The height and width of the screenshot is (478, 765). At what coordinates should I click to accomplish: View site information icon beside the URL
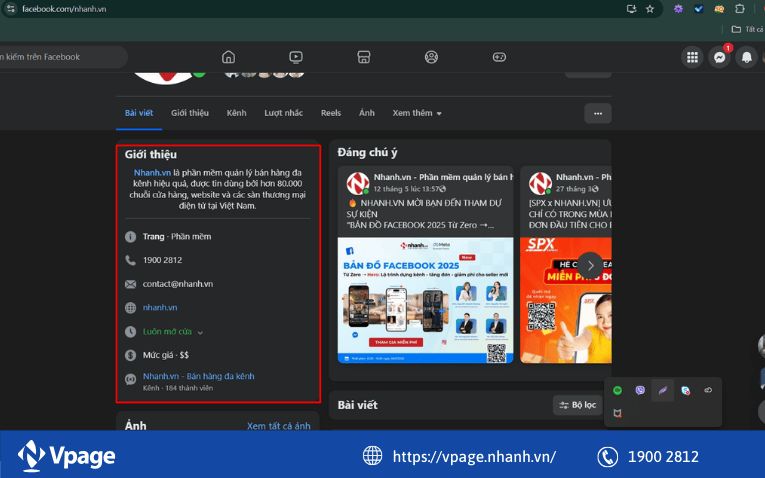coord(11,9)
